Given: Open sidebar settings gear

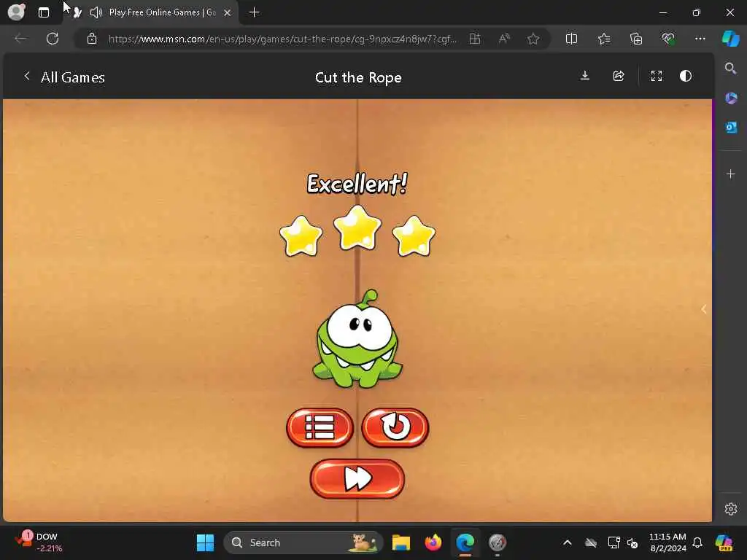Looking at the screenshot, I should click(x=731, y=509).
